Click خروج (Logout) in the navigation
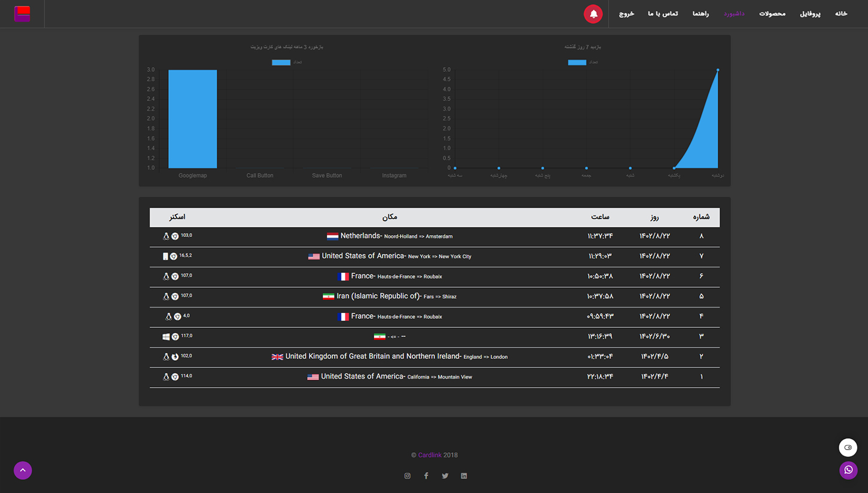 point(627,14)
